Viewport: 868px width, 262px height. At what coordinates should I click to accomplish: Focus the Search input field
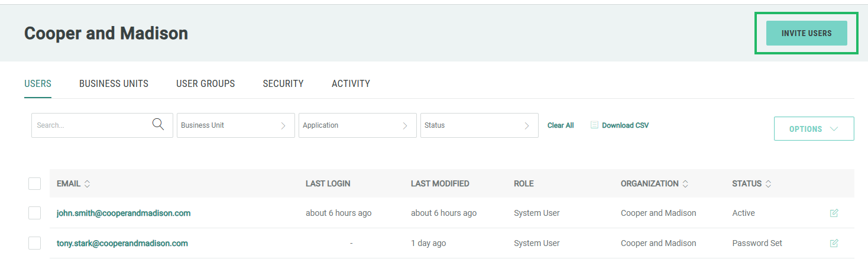pyautogui.click(x=89, y=125)
